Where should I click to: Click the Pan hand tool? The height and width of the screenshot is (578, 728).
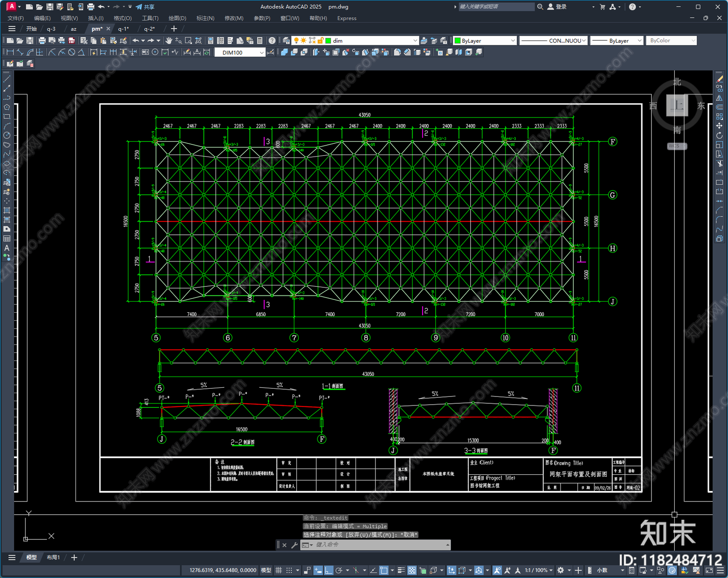tap(169, 41)
